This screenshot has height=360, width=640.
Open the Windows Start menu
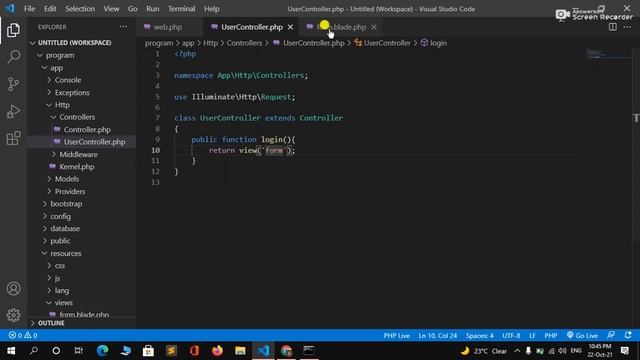click(11, 351)
